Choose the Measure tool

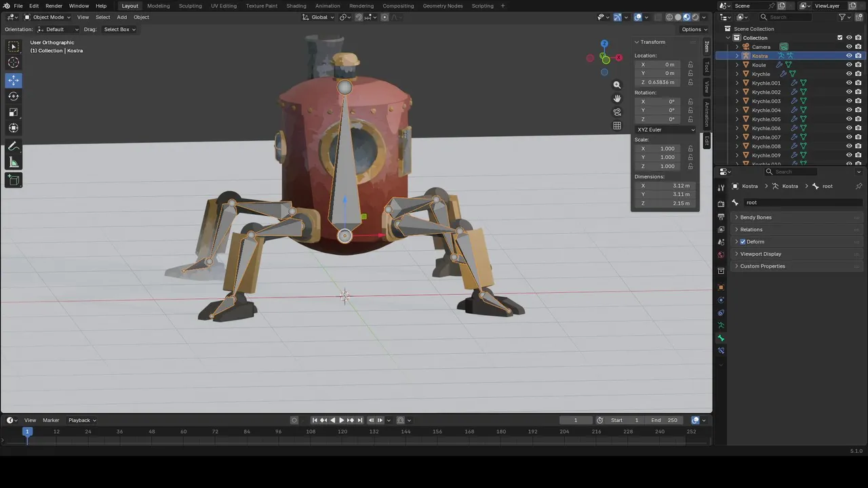[14, 163]
